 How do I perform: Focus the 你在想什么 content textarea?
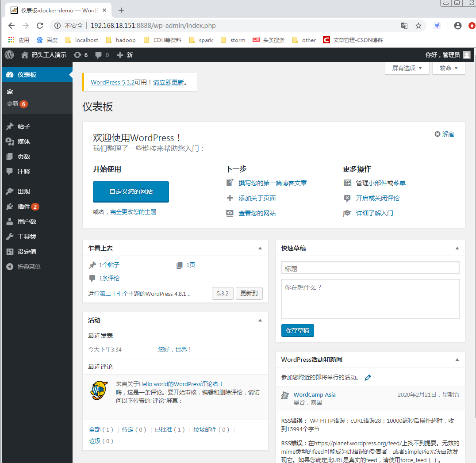tap(370, 299)
